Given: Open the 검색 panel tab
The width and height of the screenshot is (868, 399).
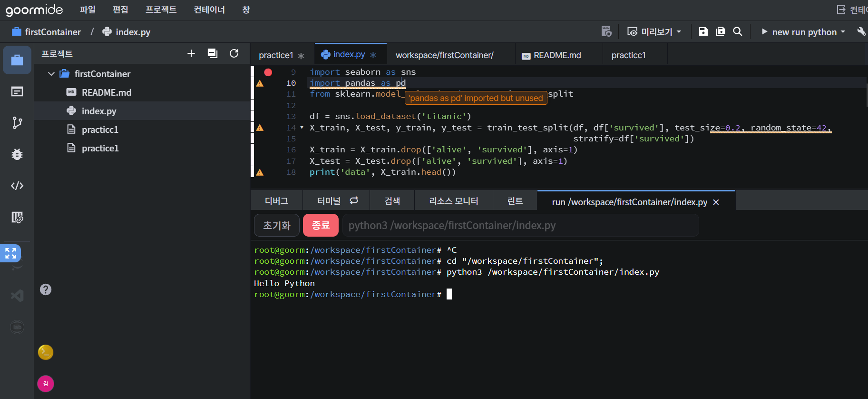Looking at the screenshot, I should (x=392, y=200).
